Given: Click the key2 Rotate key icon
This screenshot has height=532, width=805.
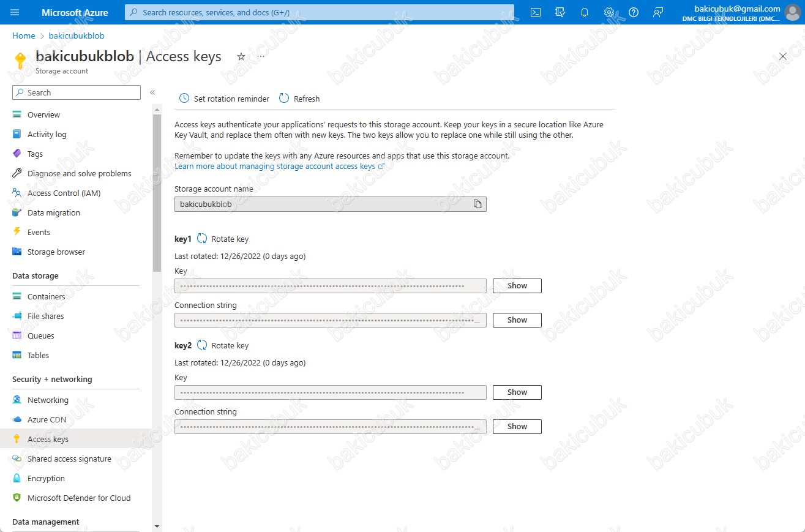Looking at the screenshot, I should click(202, 345).
